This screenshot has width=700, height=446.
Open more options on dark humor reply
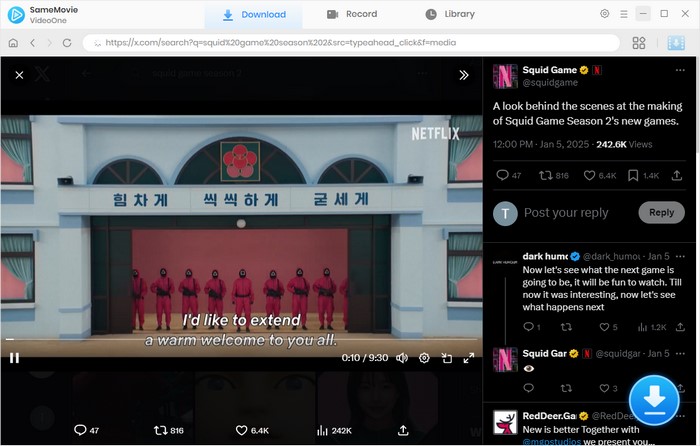683,256
